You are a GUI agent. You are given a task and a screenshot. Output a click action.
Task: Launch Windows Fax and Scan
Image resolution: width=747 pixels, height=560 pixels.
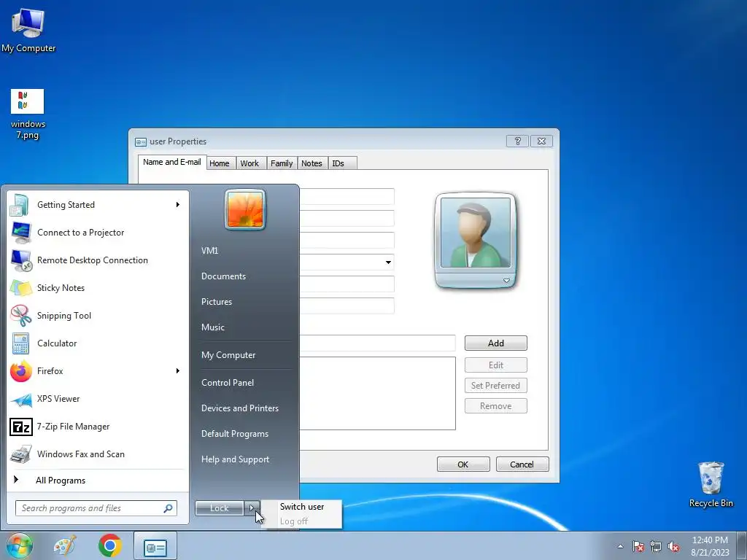[x=98, y=454]
